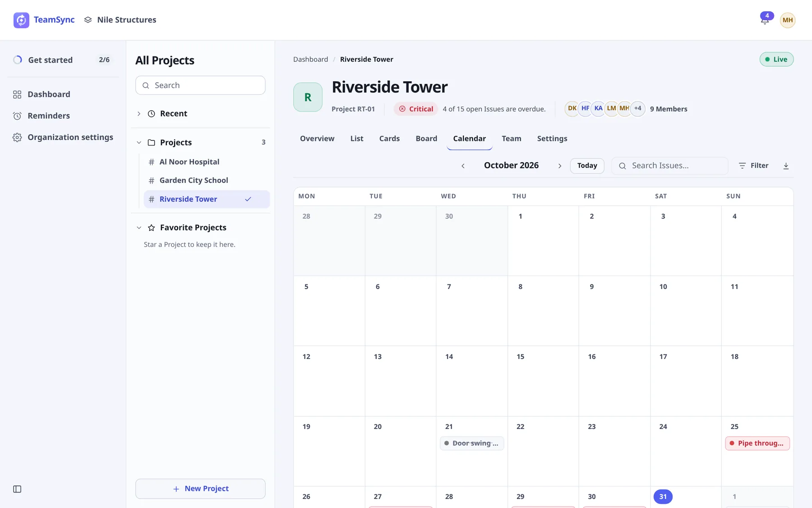This screenshot has width=812, height=508.
Task: Click the TeamSync logo icon
Action: coord(21,20)
